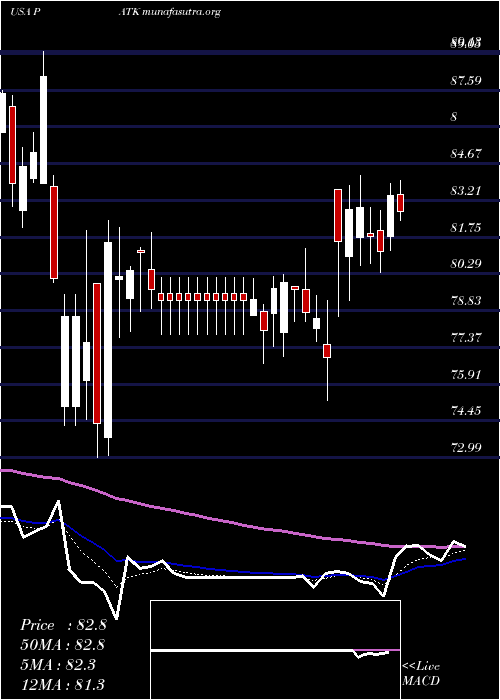This screenshot has width=500, height=700.
Task: Click the 72.99 price axis label
Action: coord(466,447)
